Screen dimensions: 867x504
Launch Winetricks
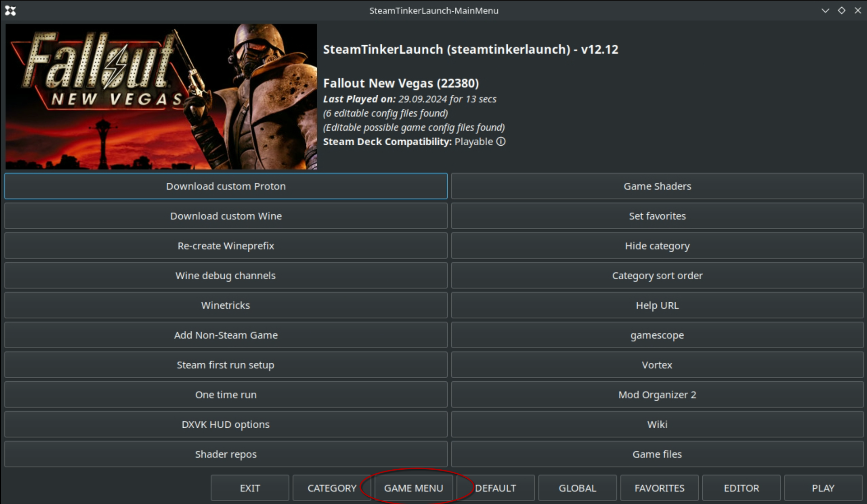(x=226, y=305)
